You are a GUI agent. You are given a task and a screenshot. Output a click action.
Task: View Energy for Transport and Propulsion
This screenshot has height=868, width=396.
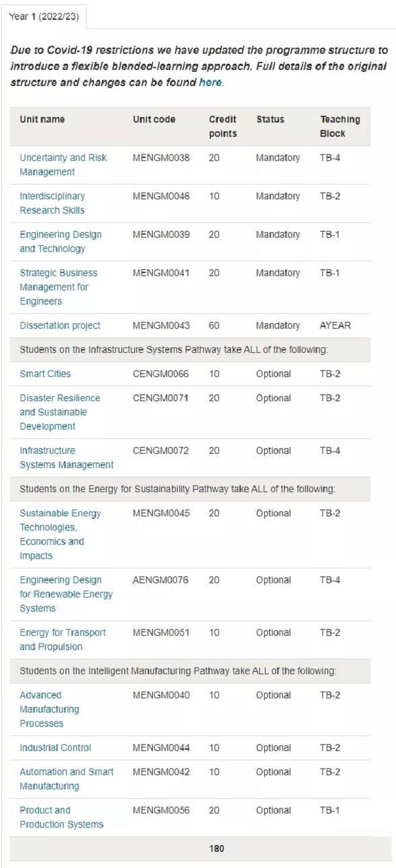point(63,640)
